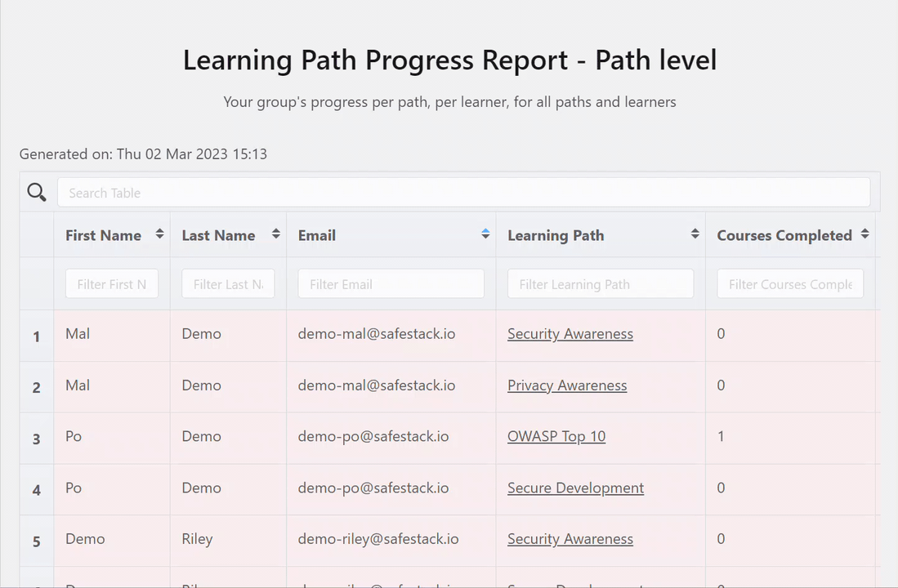Select the demo-riley@safestack.io email cell
The height and width of the screenshot is (588, 898).
point(378,539)
